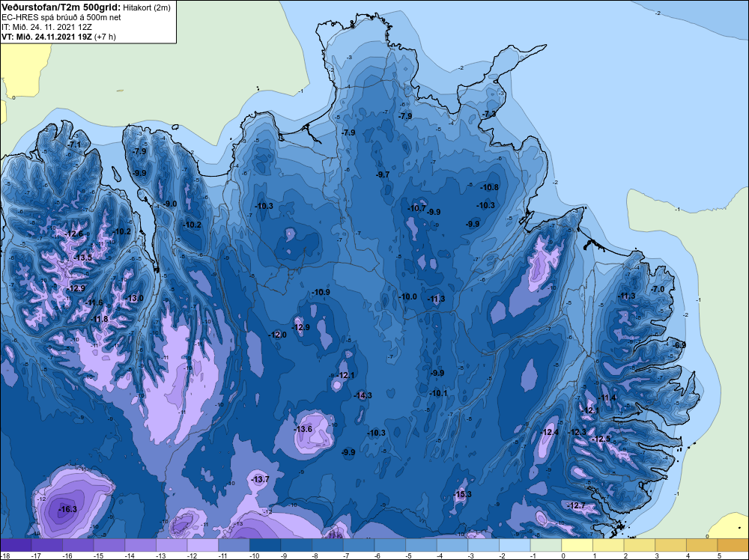Click the -16.3 temperature label

tap(68, 509)
